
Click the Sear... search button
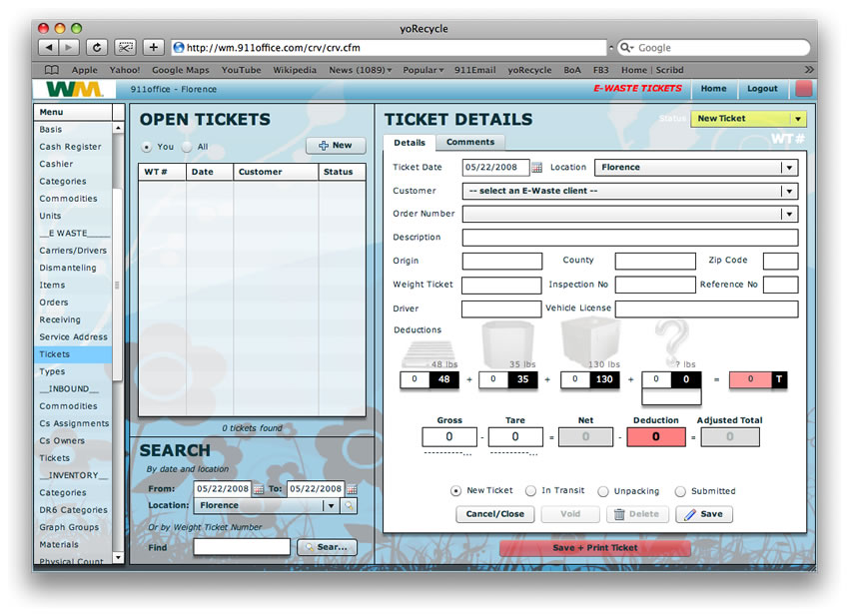327,547
